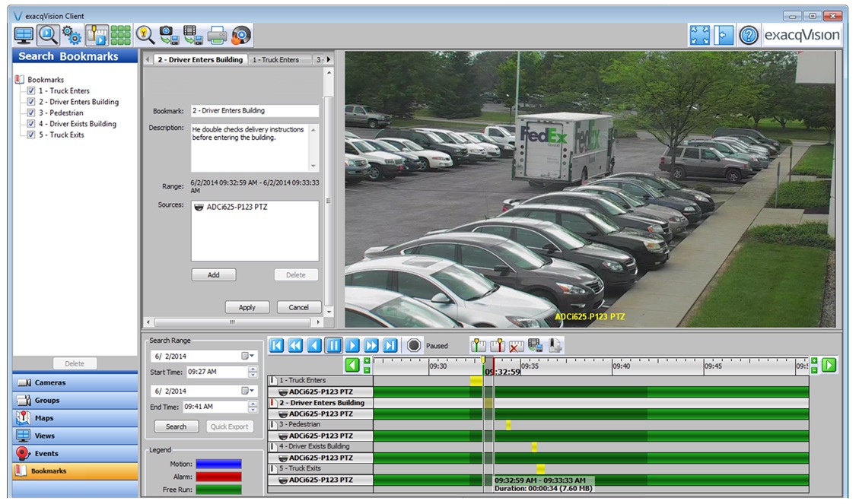Click the green Free Run legend swatch
The height and width of the screenshot is (504, 859).
click(x=218, y=490)
